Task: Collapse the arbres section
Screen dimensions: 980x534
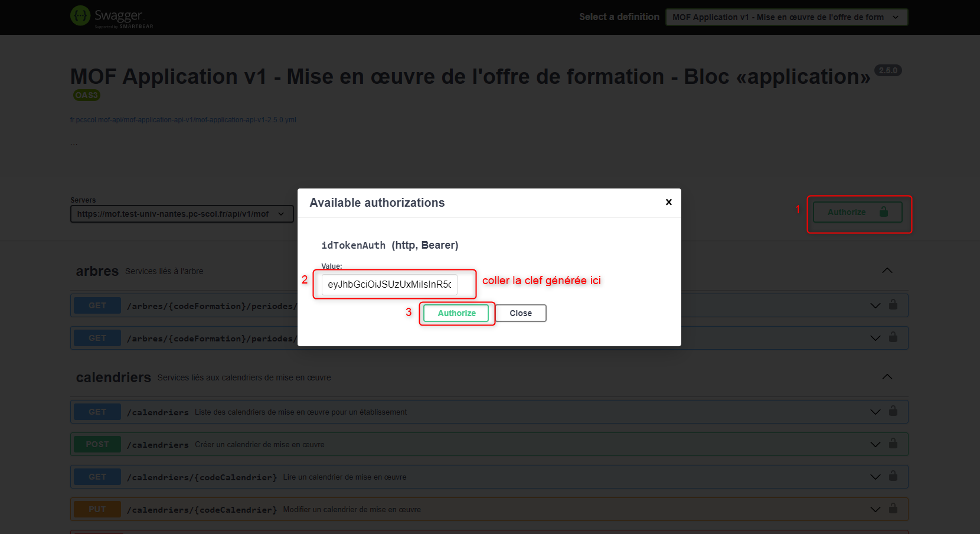Action: point(887,271)
